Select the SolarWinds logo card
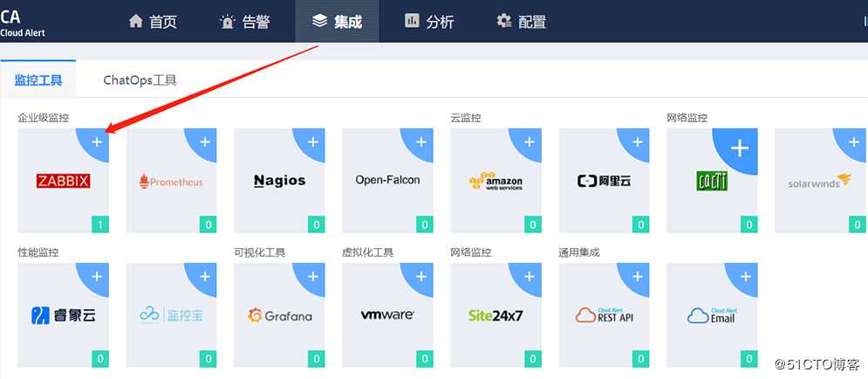 click(820, 181)
